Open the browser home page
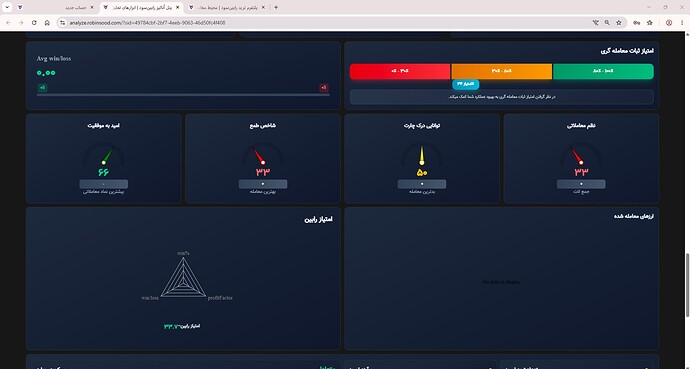 coord(47,22)
